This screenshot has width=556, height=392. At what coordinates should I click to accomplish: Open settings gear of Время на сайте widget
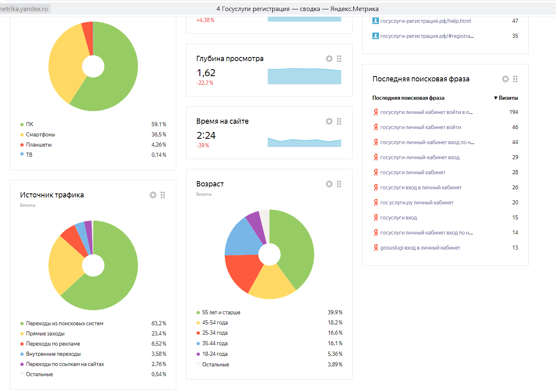click(329, 121)
